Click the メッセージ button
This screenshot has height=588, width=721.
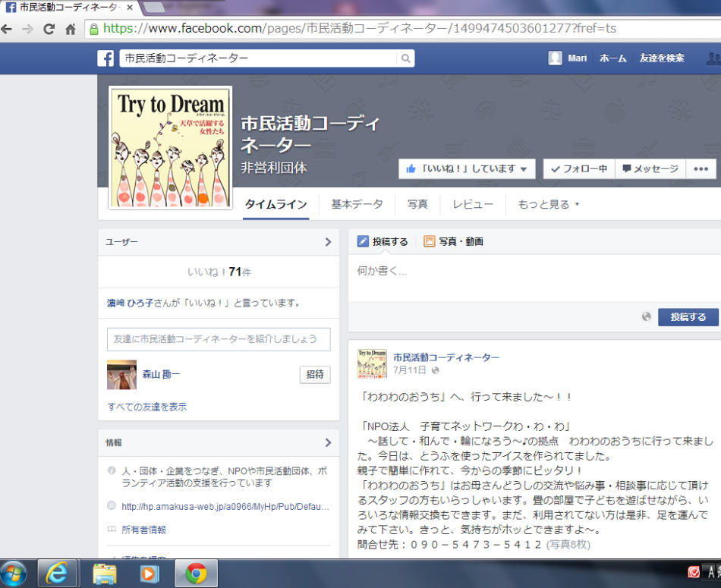pyautogui.click(x=650, y=168)
